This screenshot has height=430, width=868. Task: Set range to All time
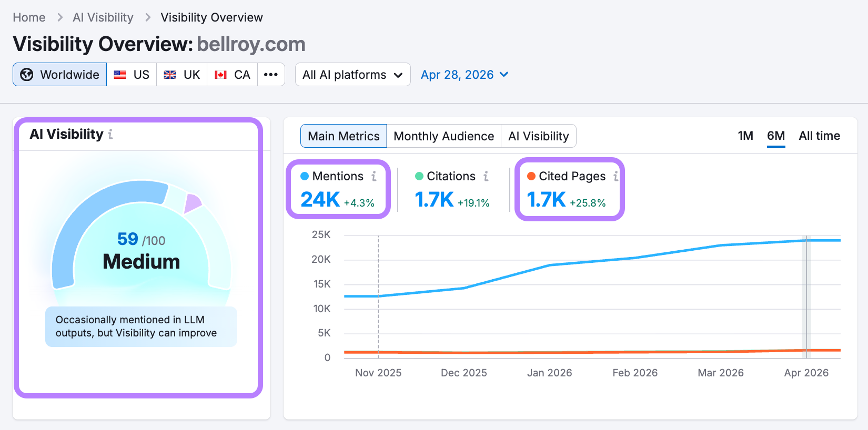(x=819, y=136)
